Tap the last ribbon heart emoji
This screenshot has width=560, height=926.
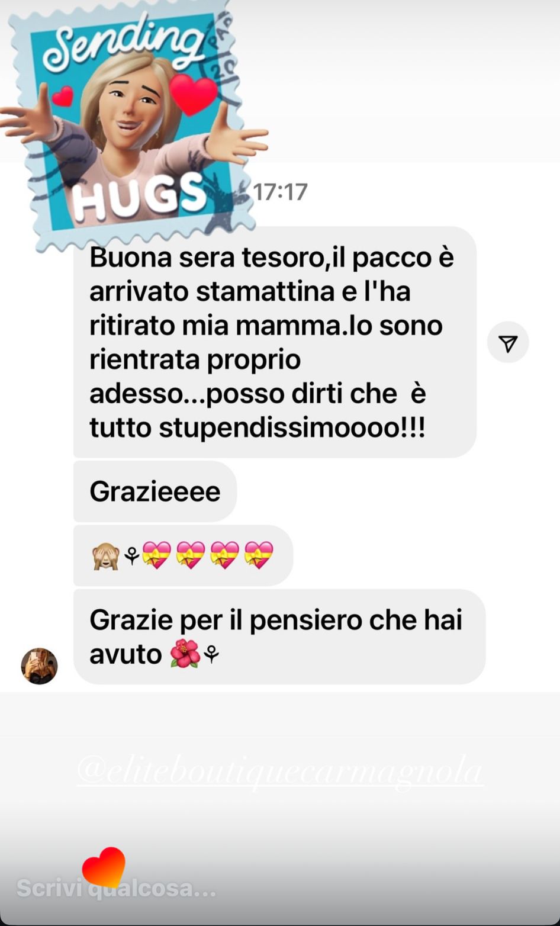point(259,555)
